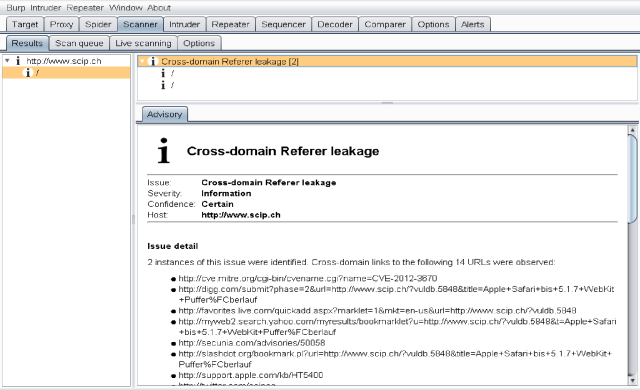Click info icon beside http://www.scip.ch host
The height and width of the screenshot is (390, 640).
[18, 61]
